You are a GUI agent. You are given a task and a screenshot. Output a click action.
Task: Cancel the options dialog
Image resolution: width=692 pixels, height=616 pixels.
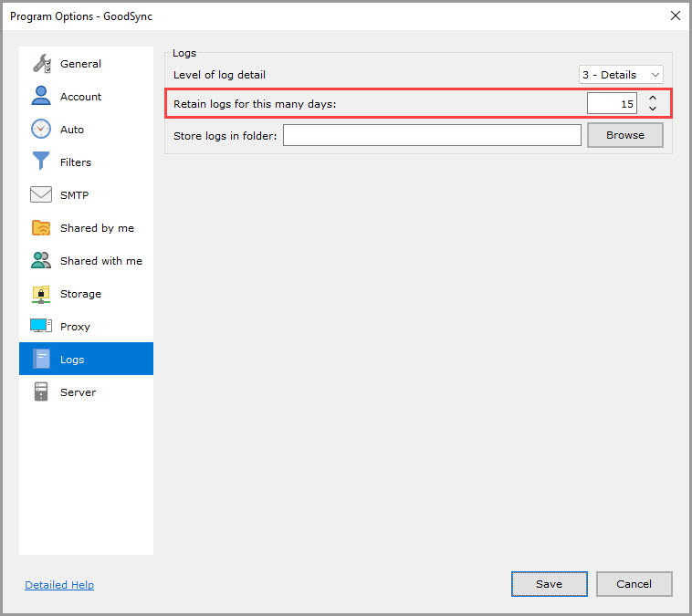coord(634,584)
